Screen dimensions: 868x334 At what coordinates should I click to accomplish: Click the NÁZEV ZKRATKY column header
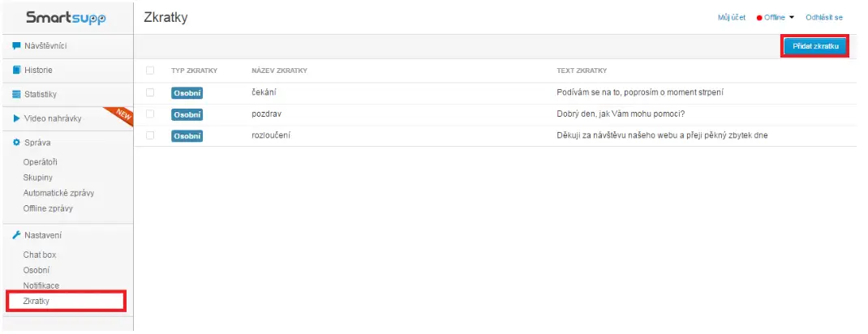click(280, 71)
